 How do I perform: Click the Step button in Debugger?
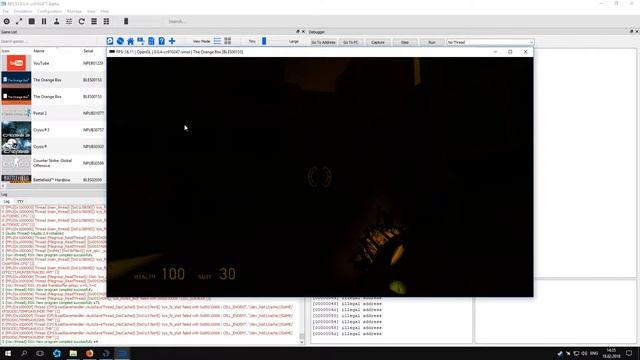click(404, 42)
